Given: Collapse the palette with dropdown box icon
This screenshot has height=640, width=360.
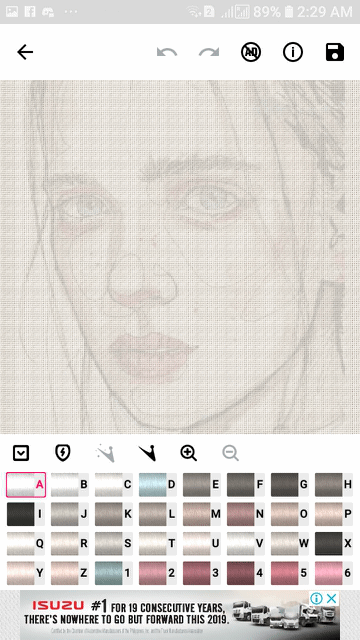Looking at the screenshot, I should 21,453.
